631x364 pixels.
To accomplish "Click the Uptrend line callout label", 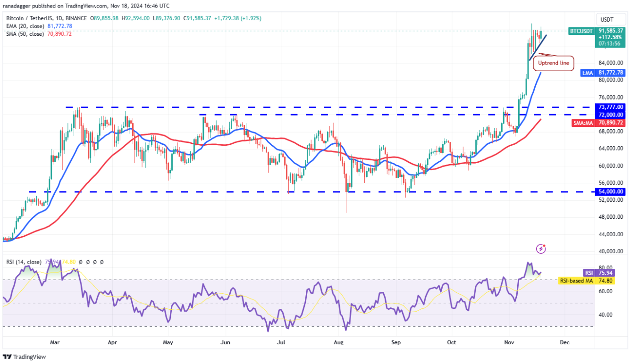I will pos(554,63).
